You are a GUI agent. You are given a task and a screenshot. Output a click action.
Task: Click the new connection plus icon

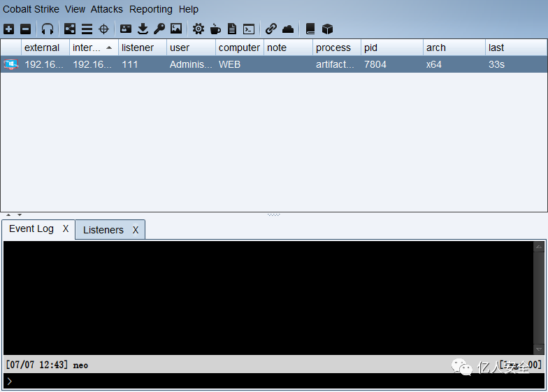[x=8, y=29]
